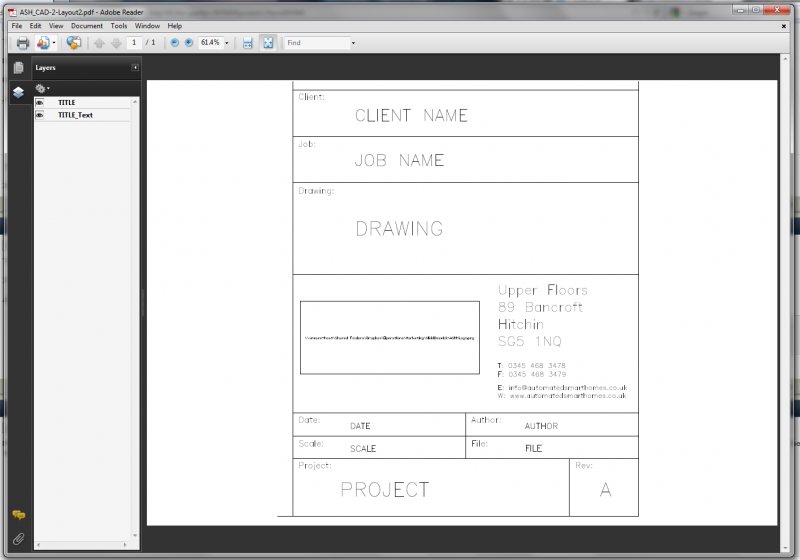Viewport: 800px width, 560px height.
Task: Go to previous page arrow
Action: [x=99, y=43]
